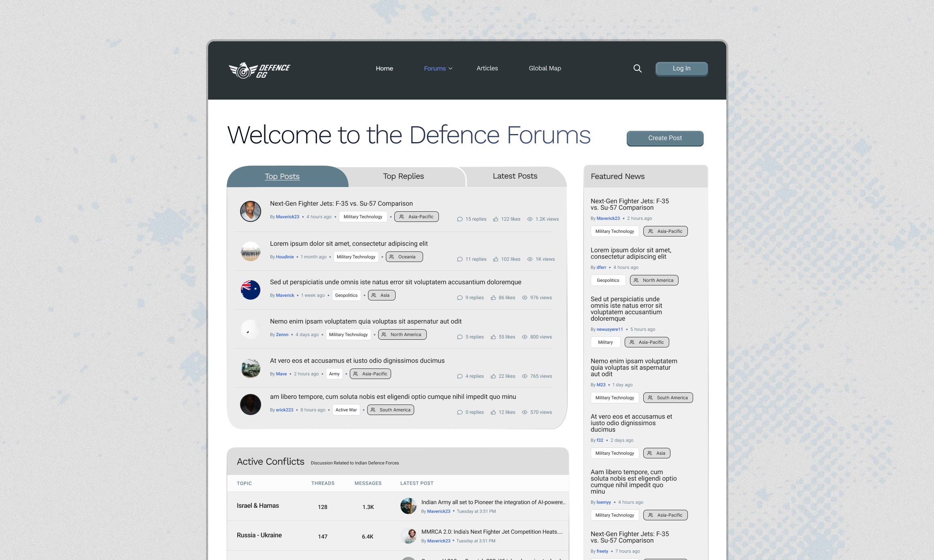Click replies icon on F-35 post
This screenshot has width=934, height=560.
pyautogui.click(x=460, y=219)
